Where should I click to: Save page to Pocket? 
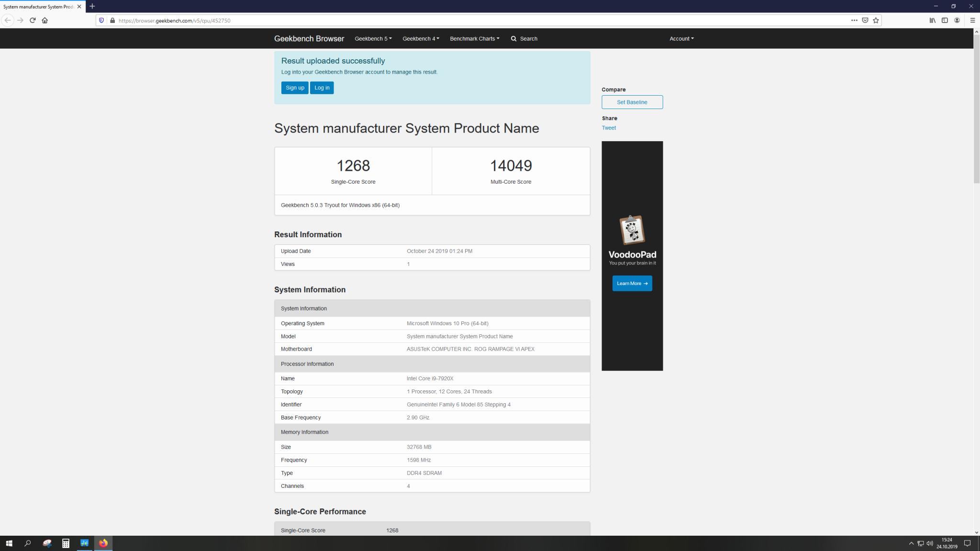pos(865,20)
